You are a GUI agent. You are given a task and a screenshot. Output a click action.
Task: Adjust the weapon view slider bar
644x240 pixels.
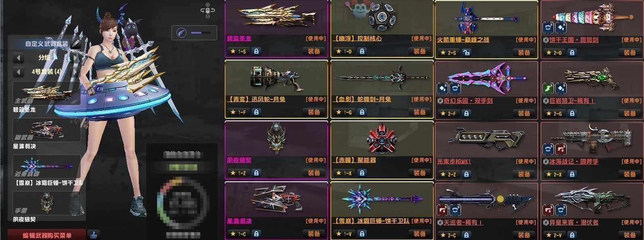[201, 33]
